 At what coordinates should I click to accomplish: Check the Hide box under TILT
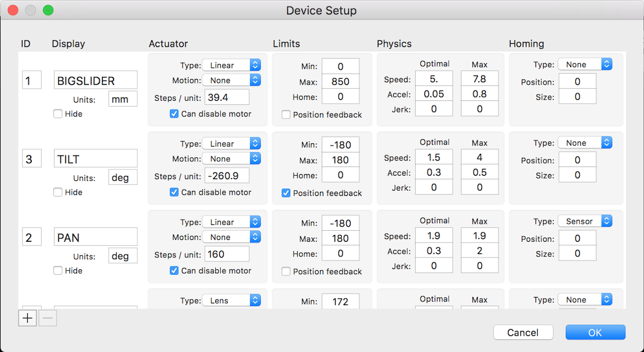click(58, 193)
